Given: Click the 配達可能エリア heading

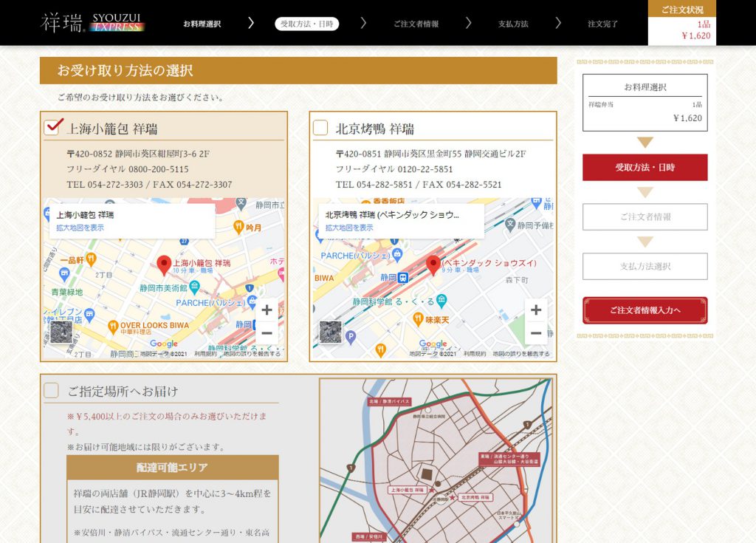Looking at the screenshot, I should click(172, 467).
